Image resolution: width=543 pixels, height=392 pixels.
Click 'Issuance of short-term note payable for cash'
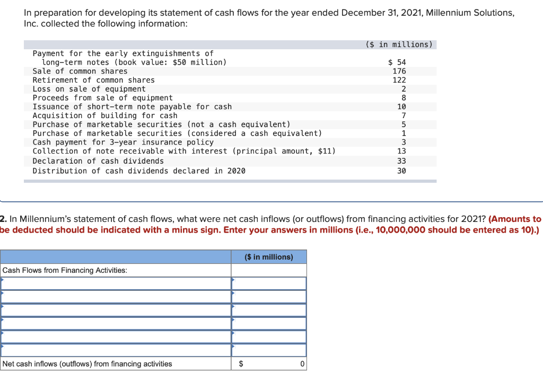pos(132,107)
